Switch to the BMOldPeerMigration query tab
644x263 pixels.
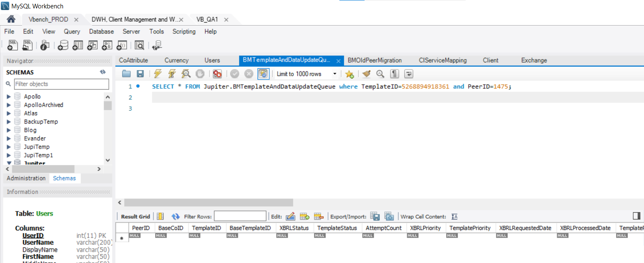tap(375, 60)
